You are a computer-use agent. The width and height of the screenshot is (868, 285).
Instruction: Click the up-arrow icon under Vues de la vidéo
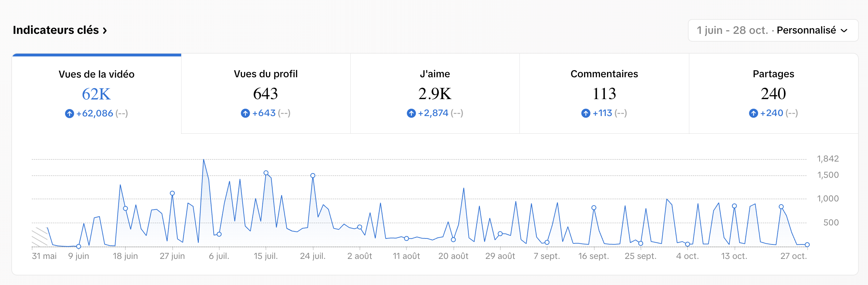click(x=69, y=114)
